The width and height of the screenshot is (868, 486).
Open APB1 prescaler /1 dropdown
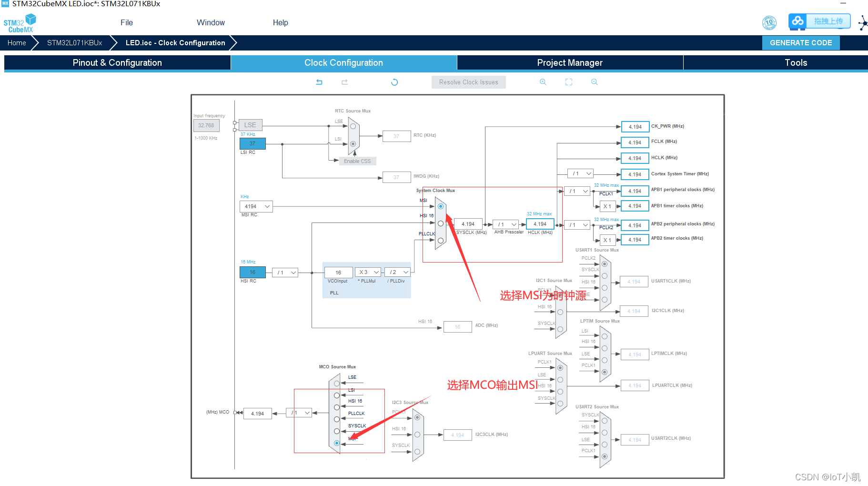click(577, 191)
